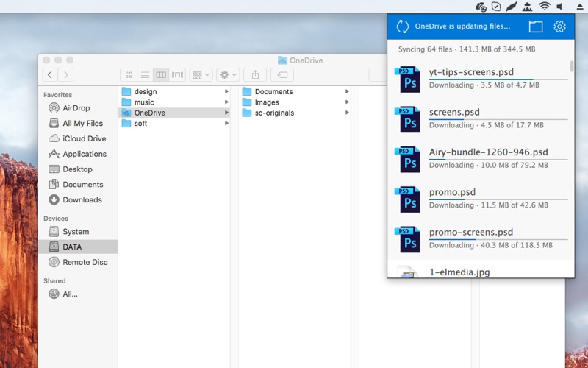Switch Finder to column view
The width and height of the screenshot is (588, 368).
(161, 75)
